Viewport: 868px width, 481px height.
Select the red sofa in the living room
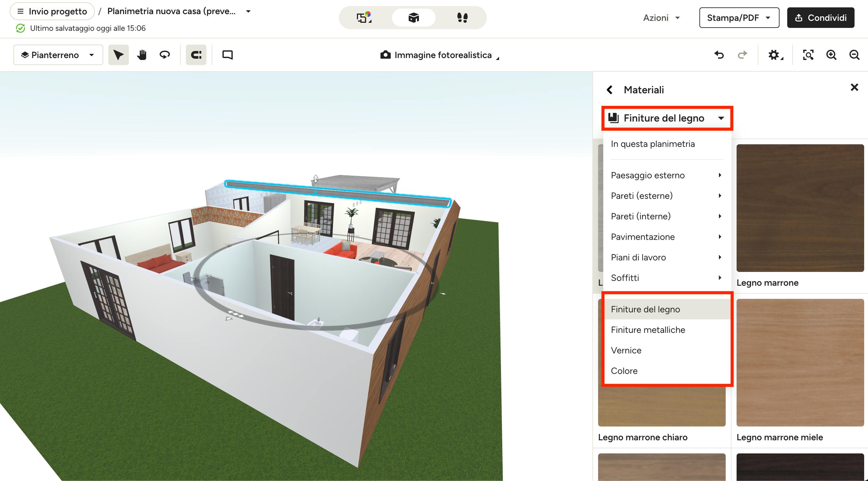click(341, 251)
